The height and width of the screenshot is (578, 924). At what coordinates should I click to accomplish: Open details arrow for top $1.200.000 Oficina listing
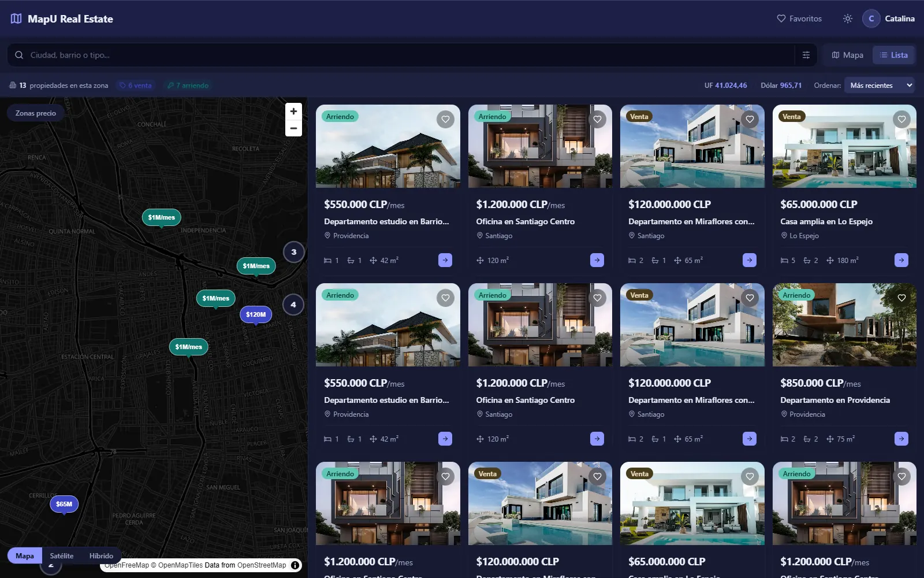point(597,260)
